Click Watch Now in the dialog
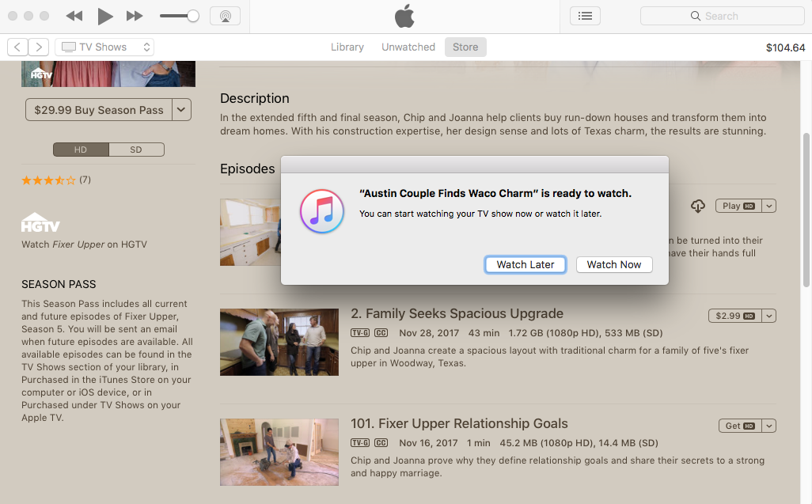 click(614, 264)
